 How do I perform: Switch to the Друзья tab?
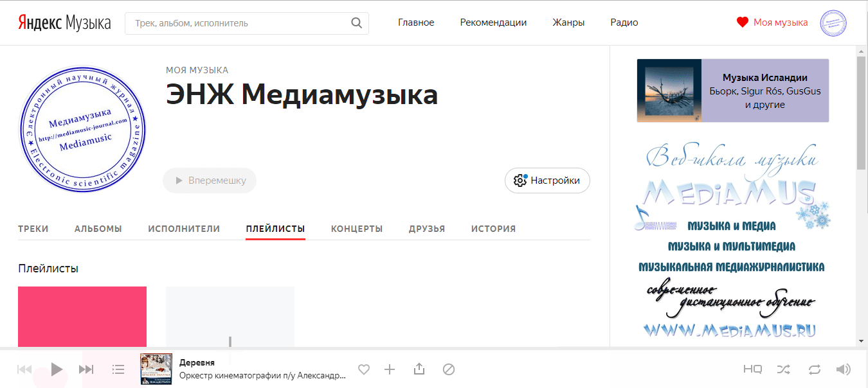pos(427,229)
